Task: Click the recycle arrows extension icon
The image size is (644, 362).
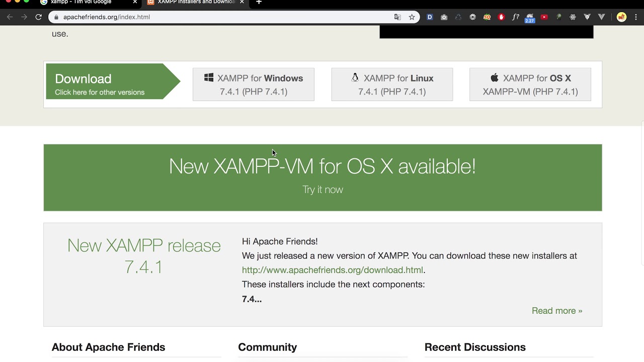Action: pos(458,17)
